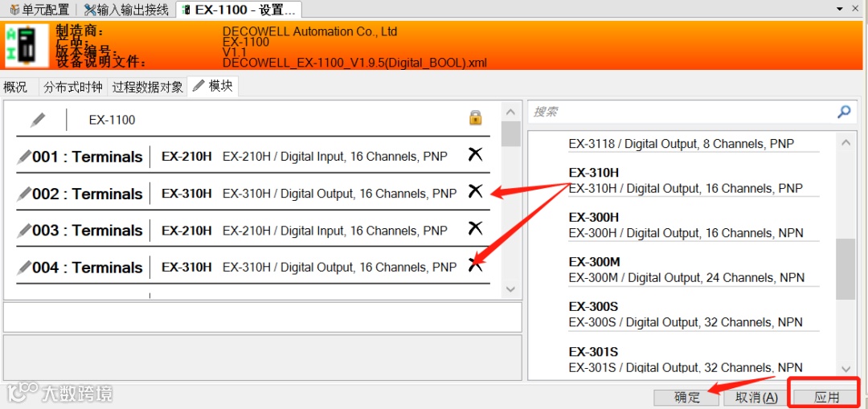The height and width of the screenshot is (409, 868).
Task: Click the search magnifier icon
Action: (844, 112)
